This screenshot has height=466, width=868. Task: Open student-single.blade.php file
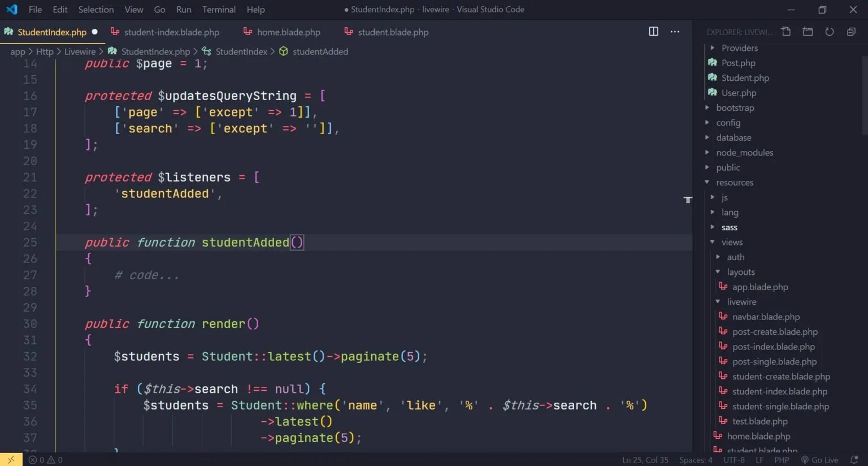780,406
